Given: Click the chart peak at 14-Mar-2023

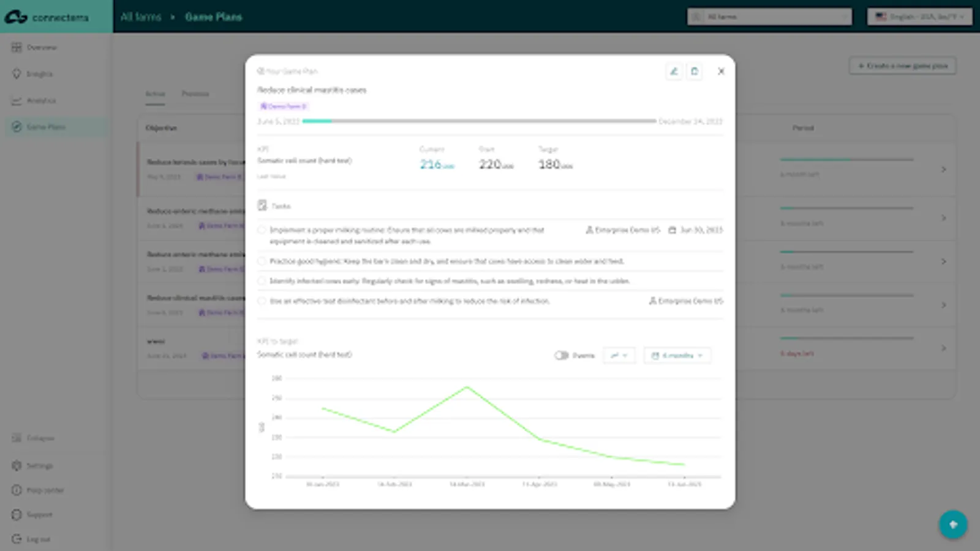Looking at the screenshot, I should (467, 387).
